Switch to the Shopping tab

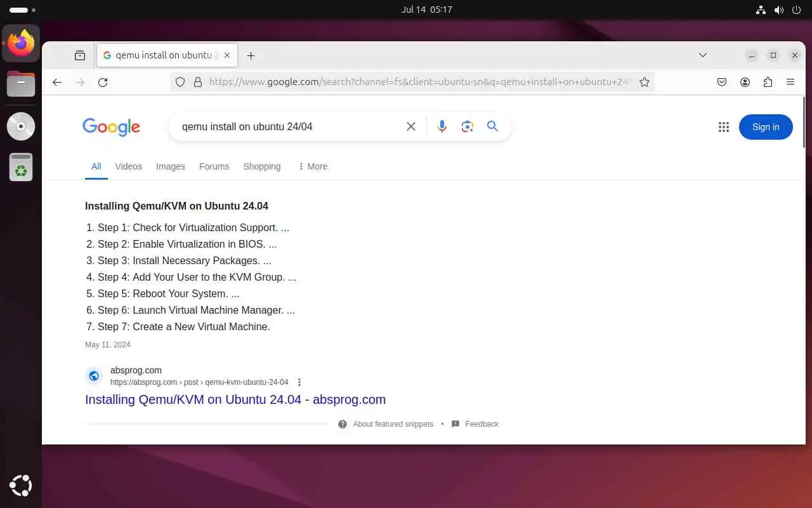(262, 166)
